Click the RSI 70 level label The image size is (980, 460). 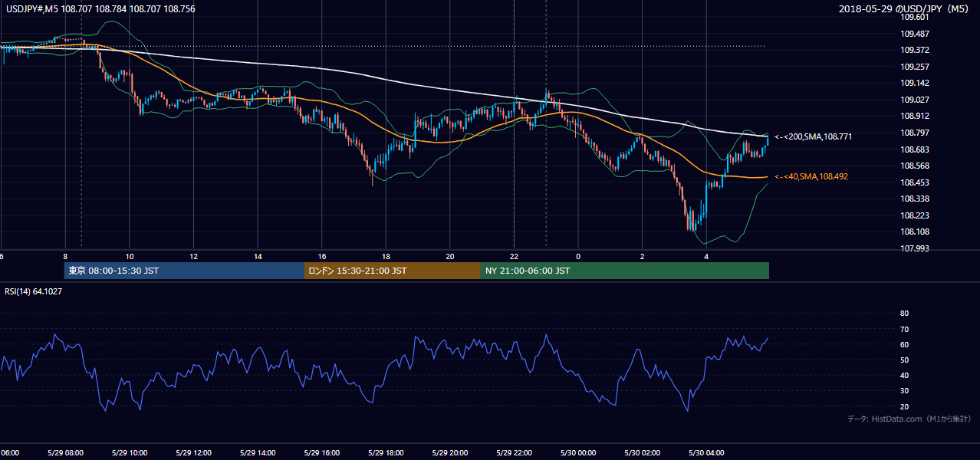coord(904,329)
